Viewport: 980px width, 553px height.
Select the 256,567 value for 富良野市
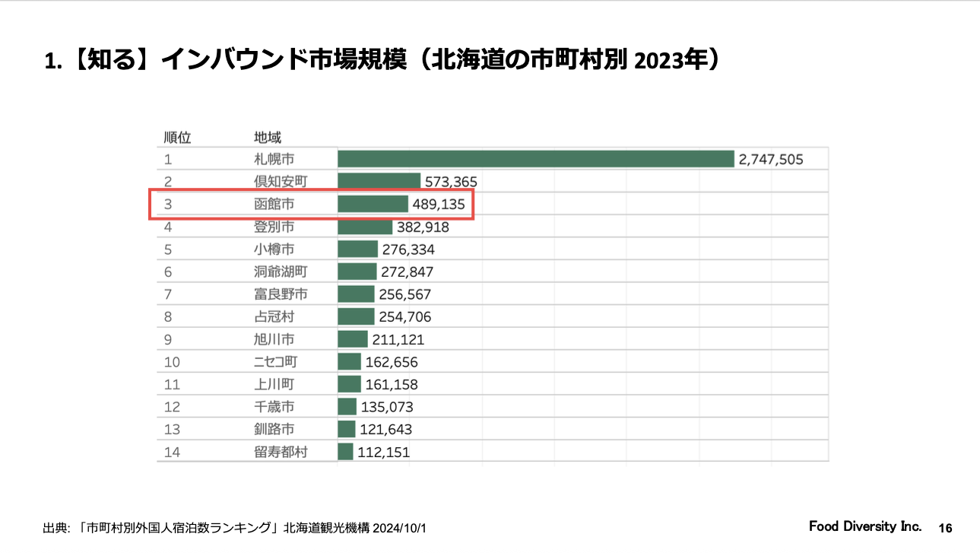coord(404,294)
